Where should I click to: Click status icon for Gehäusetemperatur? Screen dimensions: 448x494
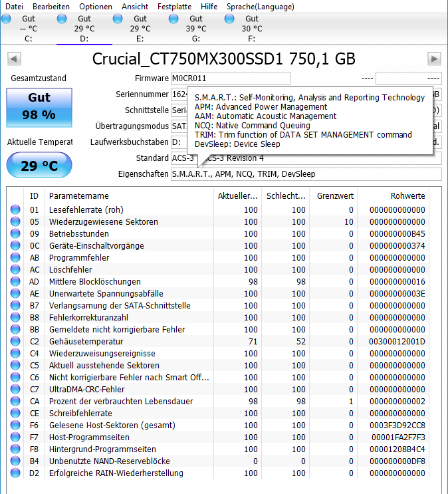[15, 341]
